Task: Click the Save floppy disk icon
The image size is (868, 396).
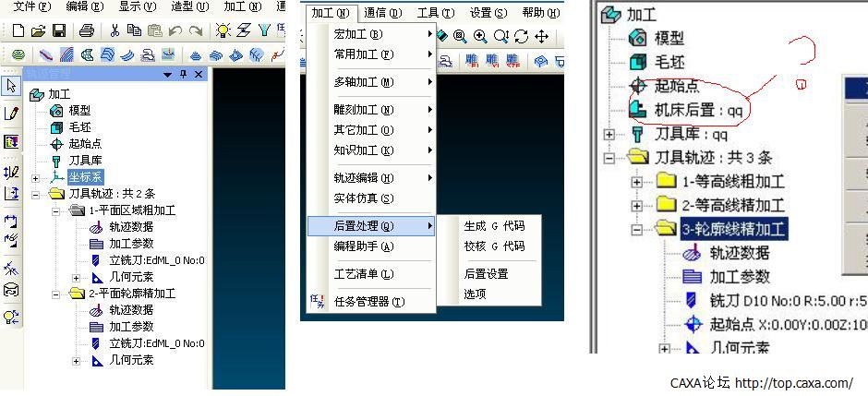Action: click(59, 30)
